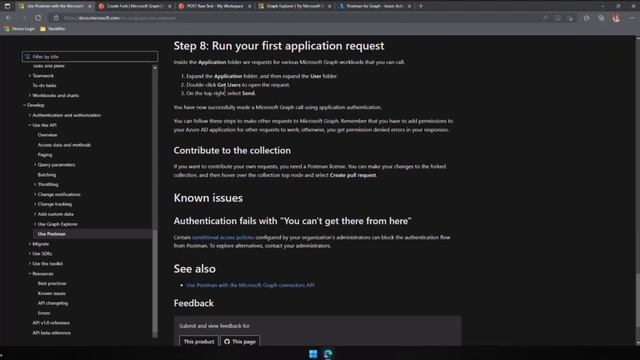Expand the Query parameters node

35,165
